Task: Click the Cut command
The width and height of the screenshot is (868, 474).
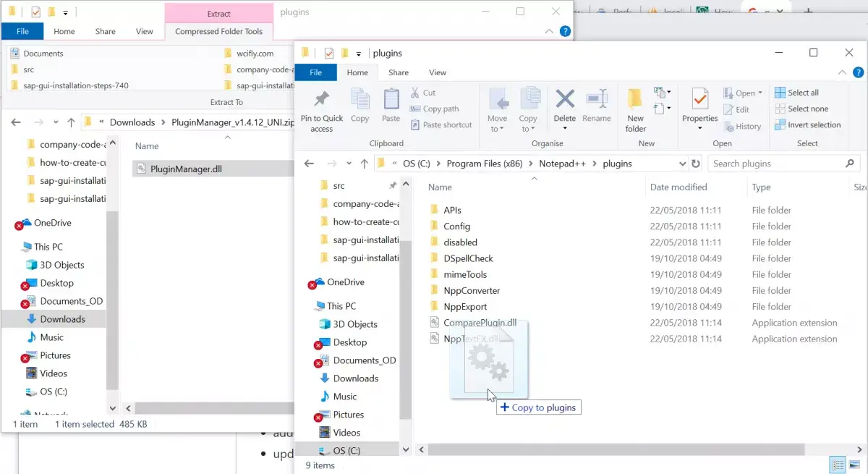Action: click(x=423, y=93)
